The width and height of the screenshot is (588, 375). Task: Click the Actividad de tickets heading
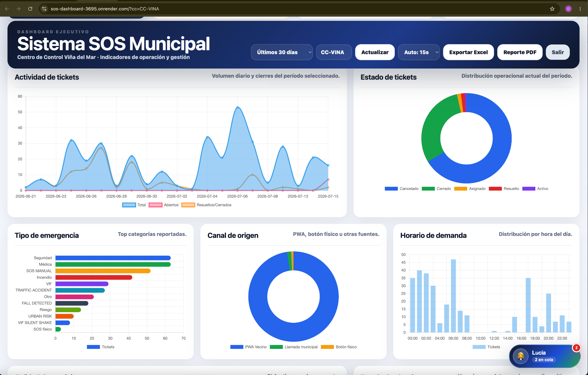[x=47, y=77]
